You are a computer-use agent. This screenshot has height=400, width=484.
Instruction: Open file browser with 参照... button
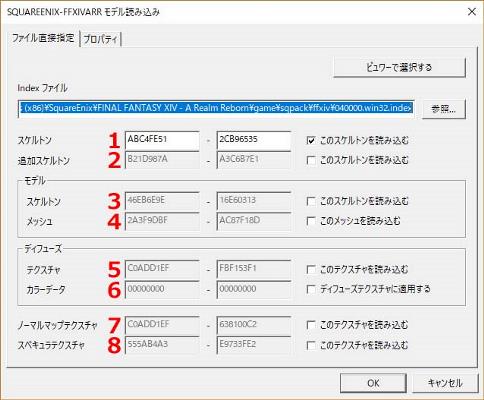pyautogui.click(x=443, y=109)
